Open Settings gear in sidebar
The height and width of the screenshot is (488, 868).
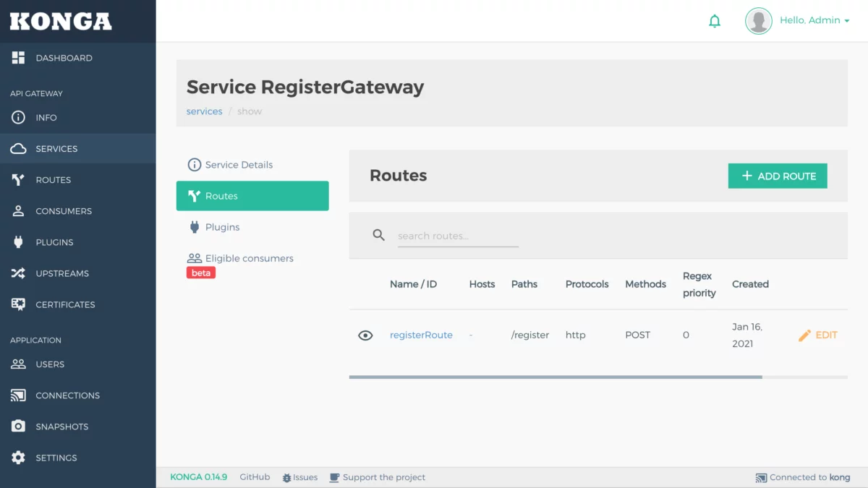click(x=19, y=458)
